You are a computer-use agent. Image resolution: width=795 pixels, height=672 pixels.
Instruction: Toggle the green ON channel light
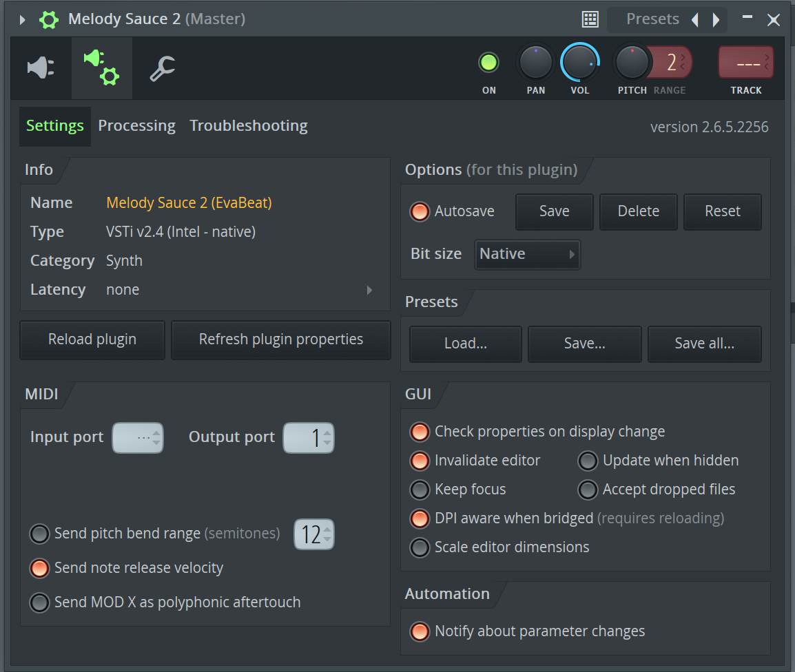click(488, 63)
